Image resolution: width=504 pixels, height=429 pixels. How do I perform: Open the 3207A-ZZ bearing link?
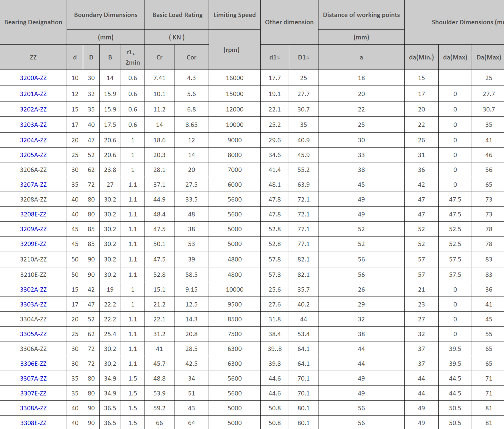33,185
